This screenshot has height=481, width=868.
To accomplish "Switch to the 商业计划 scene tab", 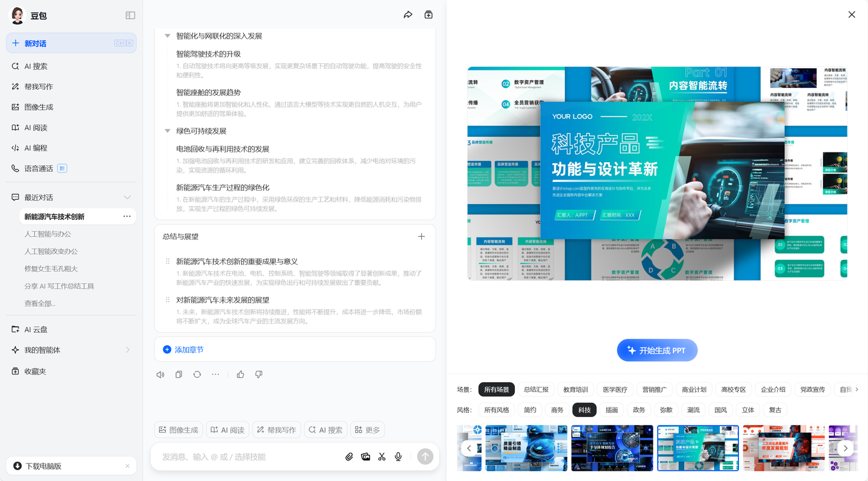I will coord(694,389).
